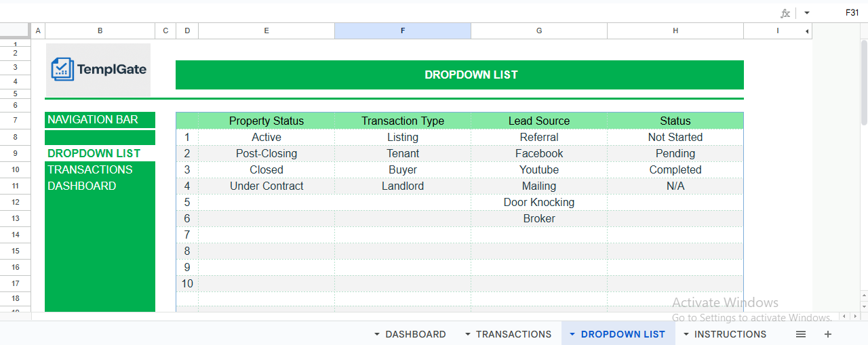Click the Transaction Type header cell

[x=403, y=121]
